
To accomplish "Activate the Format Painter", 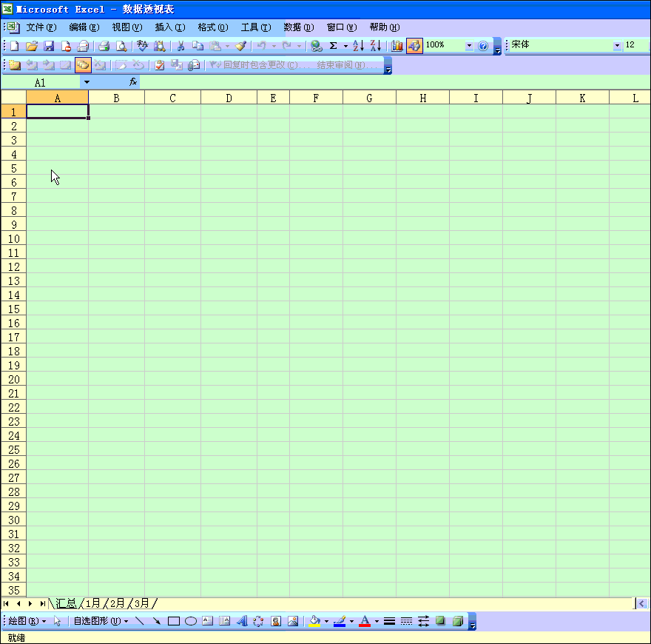I will click(240, 45).
